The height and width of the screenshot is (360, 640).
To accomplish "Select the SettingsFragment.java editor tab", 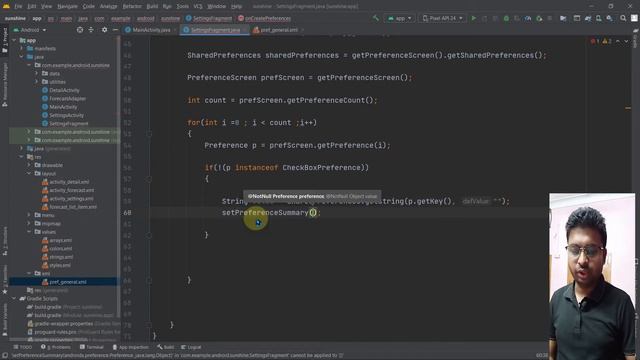I will 215,30.
